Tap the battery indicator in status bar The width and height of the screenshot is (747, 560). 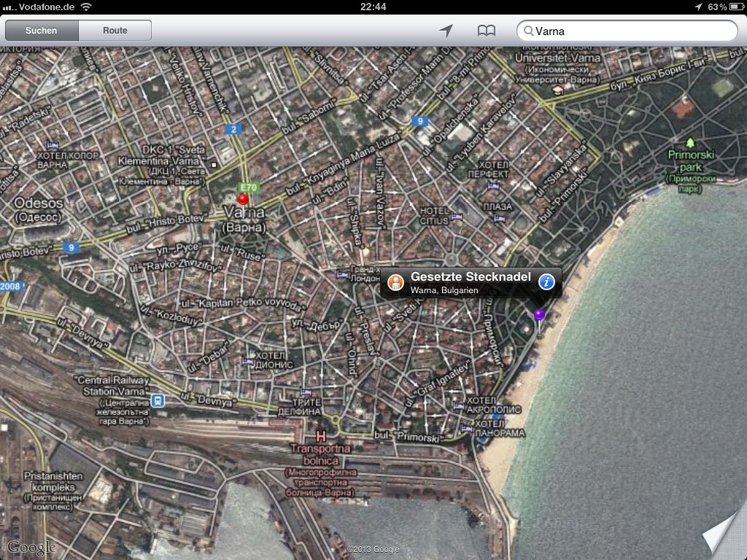(736, 7)
